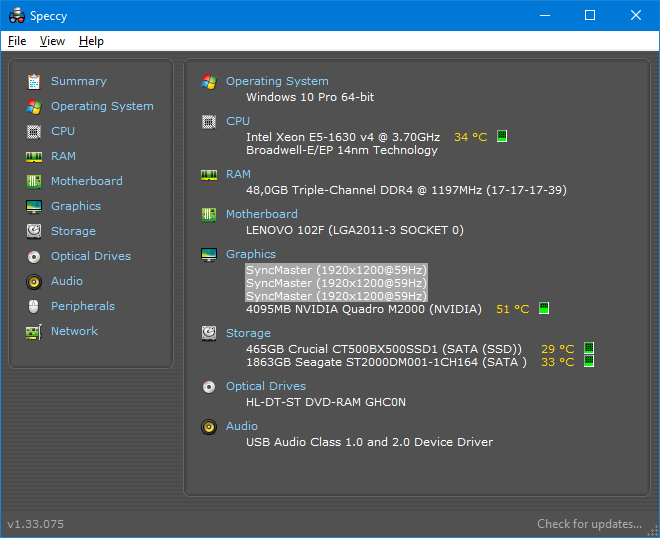This screenshot has height=538, width=660.
Task: Click the RAM module icon in sidebar
Action: pos(34,157)
